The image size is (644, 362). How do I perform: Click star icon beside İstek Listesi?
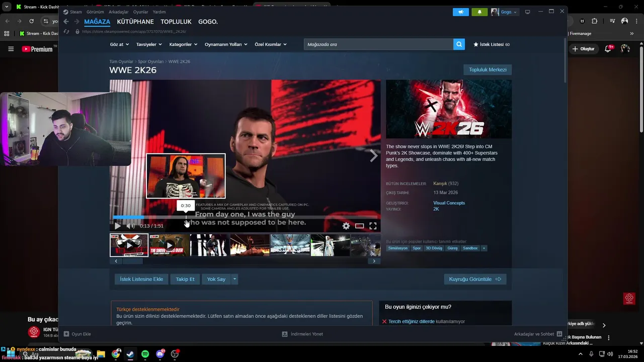click(476, 44)
